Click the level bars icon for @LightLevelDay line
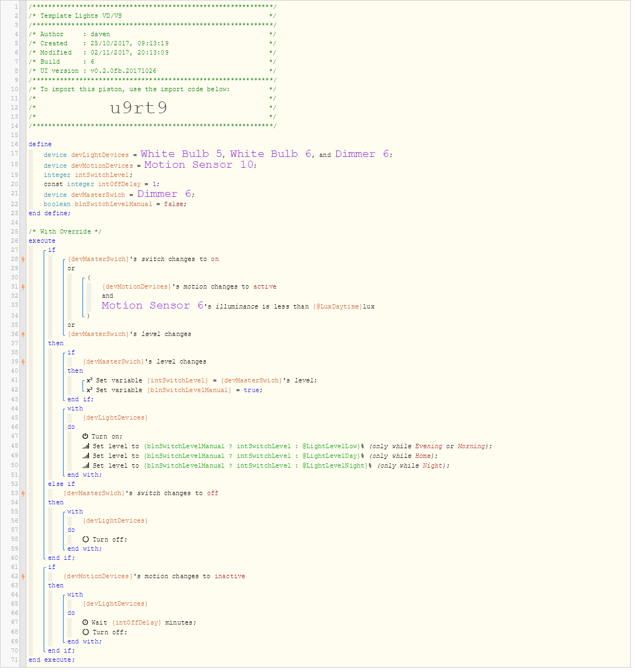The height and width of the screenshot is (672, 635). (x=85, y=456)
